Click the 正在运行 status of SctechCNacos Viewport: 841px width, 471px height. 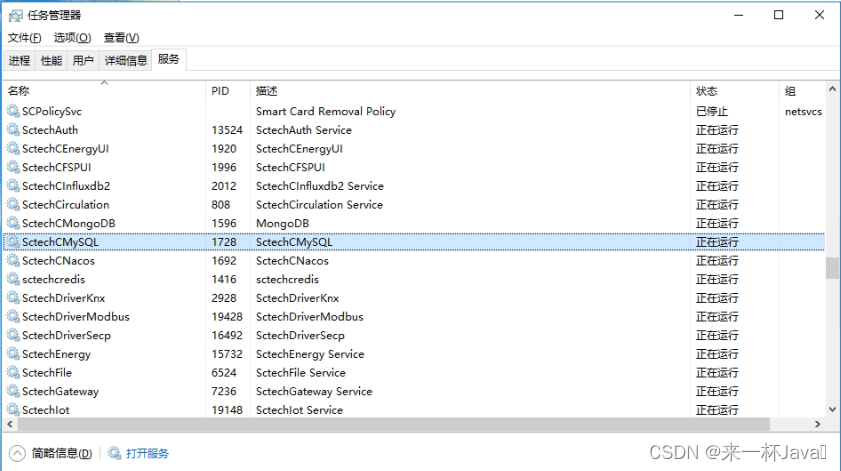click(717, 261)
